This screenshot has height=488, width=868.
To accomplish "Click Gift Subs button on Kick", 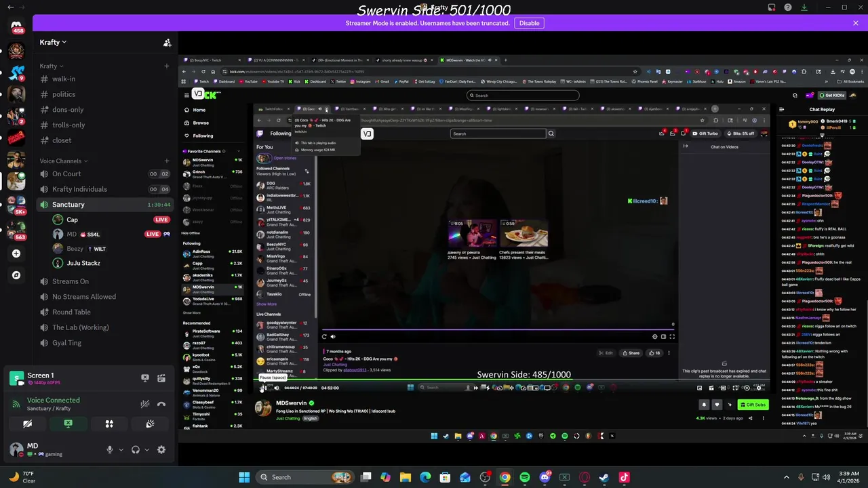I will tap(753, 405).
